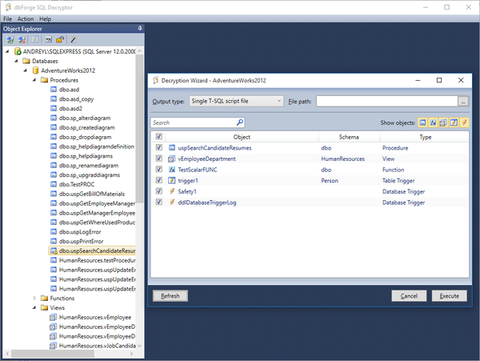Click the add connection icon in Object Explorer
This screenshot has width=480, height=361.
10,40
